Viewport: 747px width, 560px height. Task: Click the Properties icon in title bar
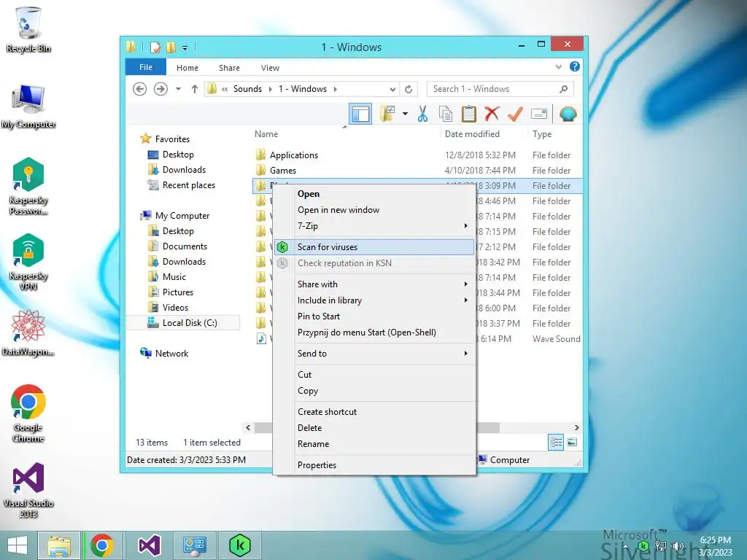tap(155, 47)
